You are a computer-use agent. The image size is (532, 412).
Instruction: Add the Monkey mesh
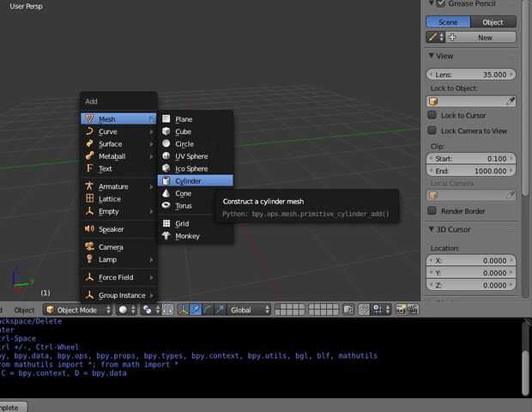click(x=196, y=236)
